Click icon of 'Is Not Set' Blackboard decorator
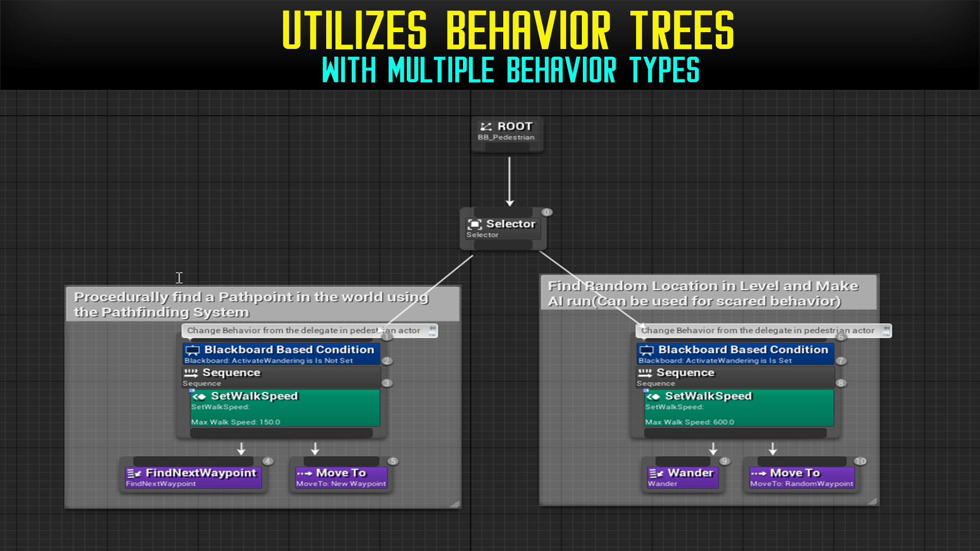This screenshot has height=551, width=980. (192, 350)
